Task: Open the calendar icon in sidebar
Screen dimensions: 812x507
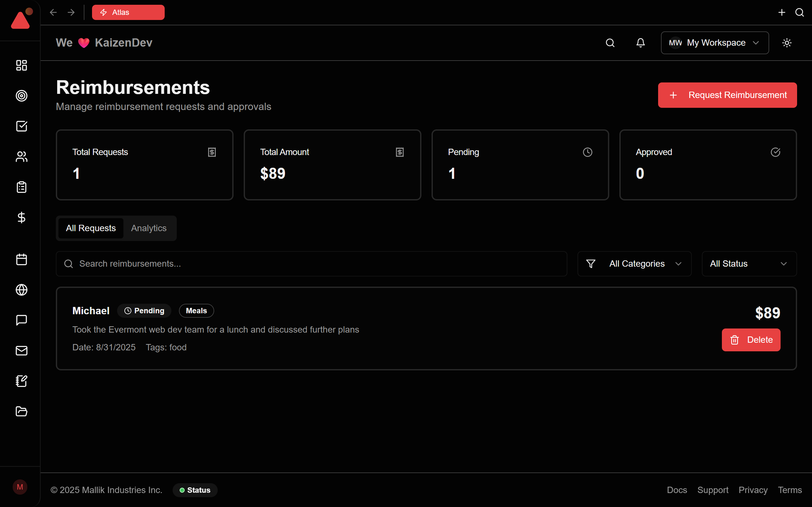Action: tap(22, 260)
